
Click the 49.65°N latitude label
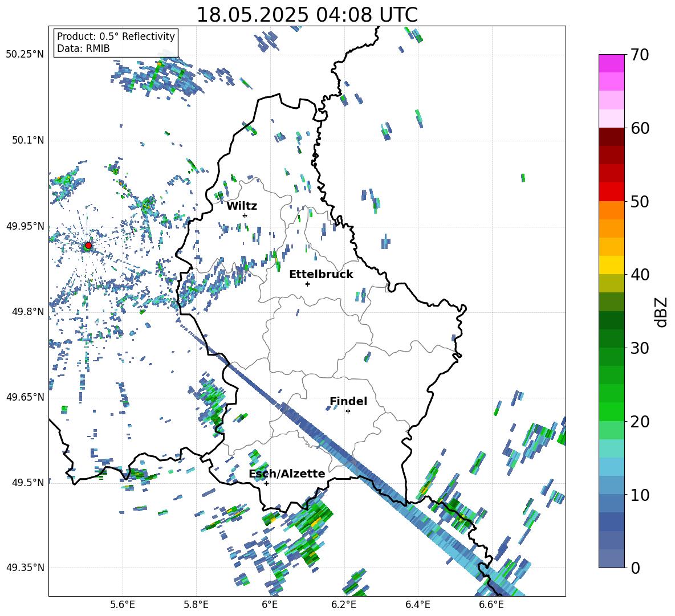(x=25, y=397)
